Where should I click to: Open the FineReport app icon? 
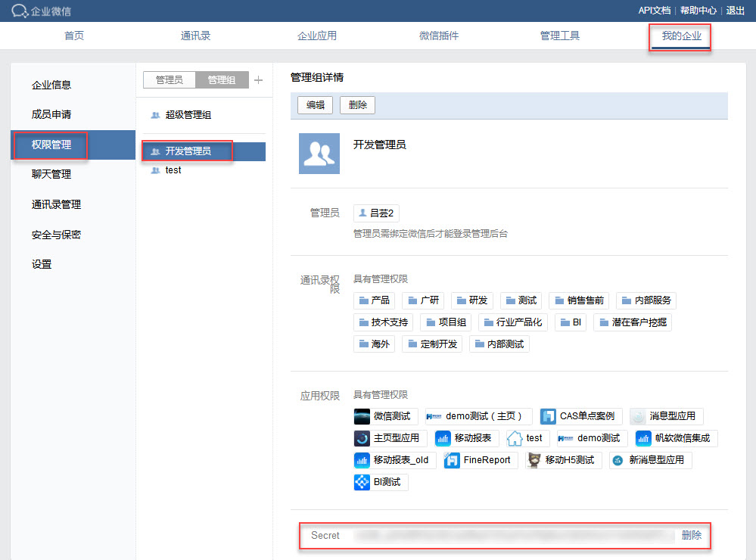(x=452, y=460)
